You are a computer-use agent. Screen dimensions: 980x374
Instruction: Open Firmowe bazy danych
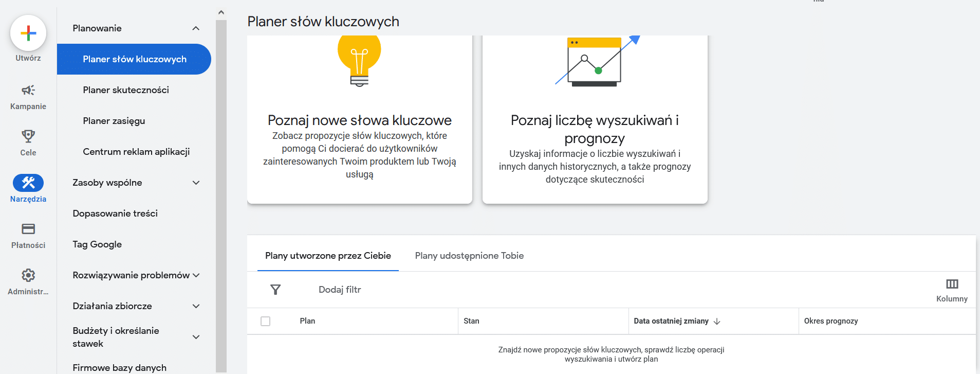120,368
